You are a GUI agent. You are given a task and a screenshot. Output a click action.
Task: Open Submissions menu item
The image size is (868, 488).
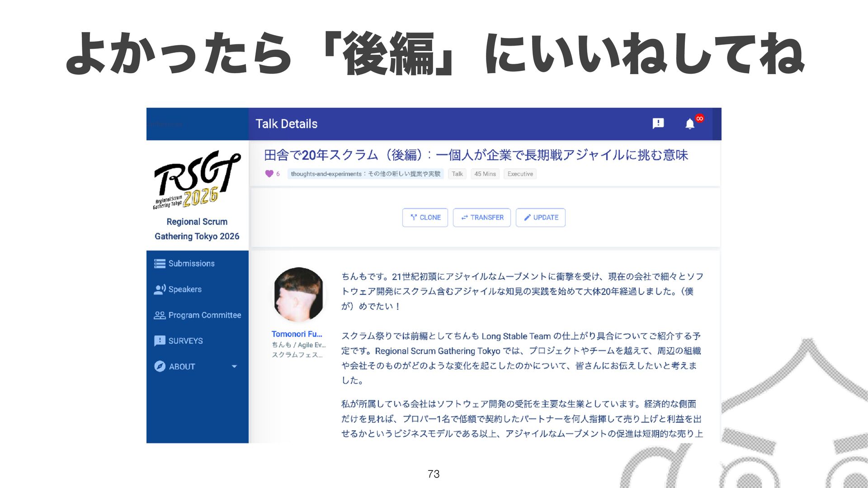tap(191, 263)
